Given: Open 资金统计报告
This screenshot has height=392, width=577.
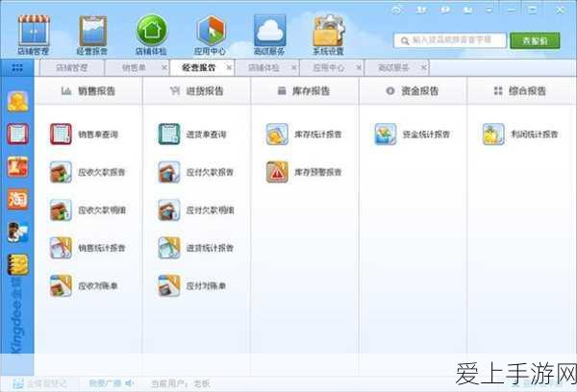Looking at the screenshot, I should [x=413, y=135].
